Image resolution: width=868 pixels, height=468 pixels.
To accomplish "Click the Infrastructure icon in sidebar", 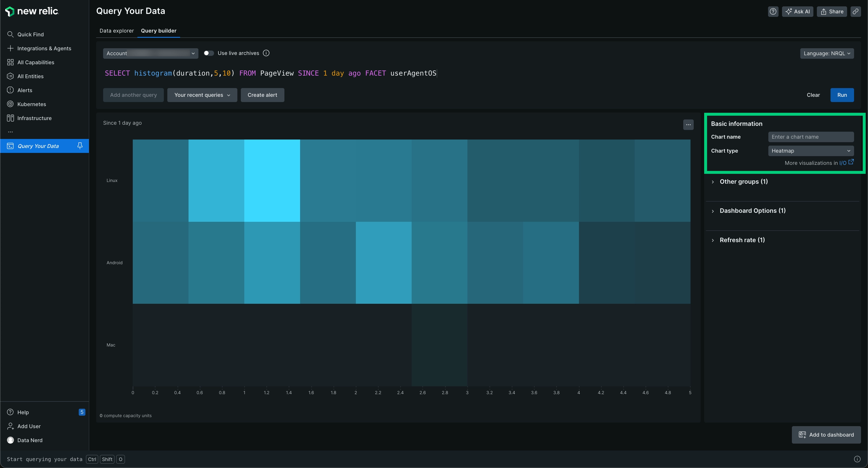I will pos(10,118).
